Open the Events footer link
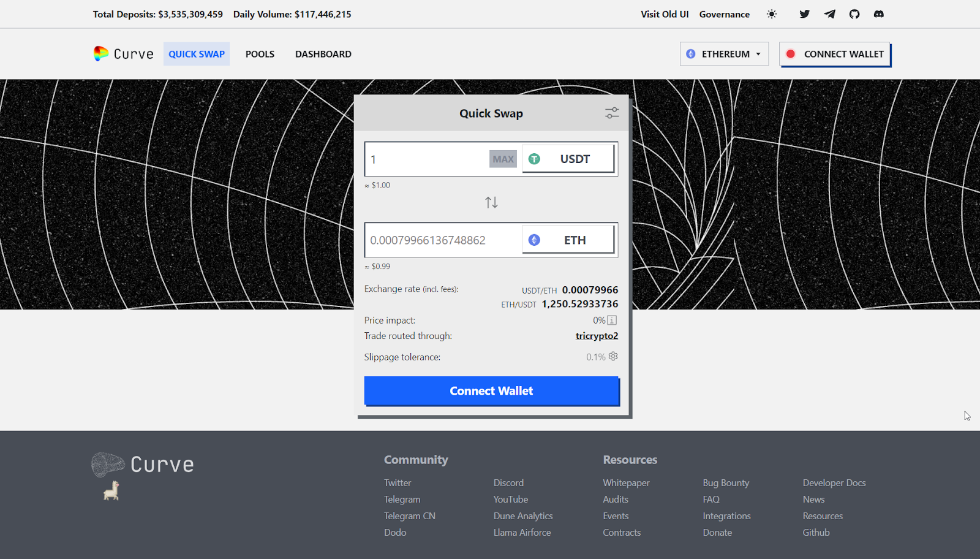This screenshot has height=559, width=980. [616, 516]
